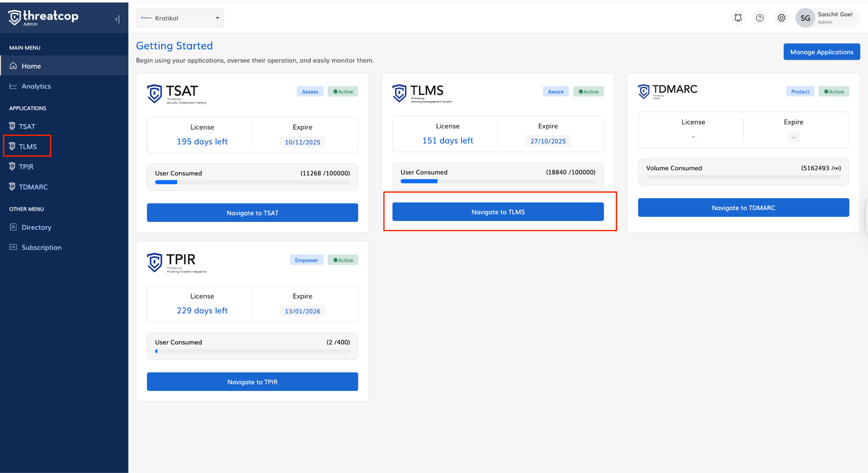This screenshot has height=473, width=868.
Task: Click '229 days left' license text
Action: (x=202, y=310)
